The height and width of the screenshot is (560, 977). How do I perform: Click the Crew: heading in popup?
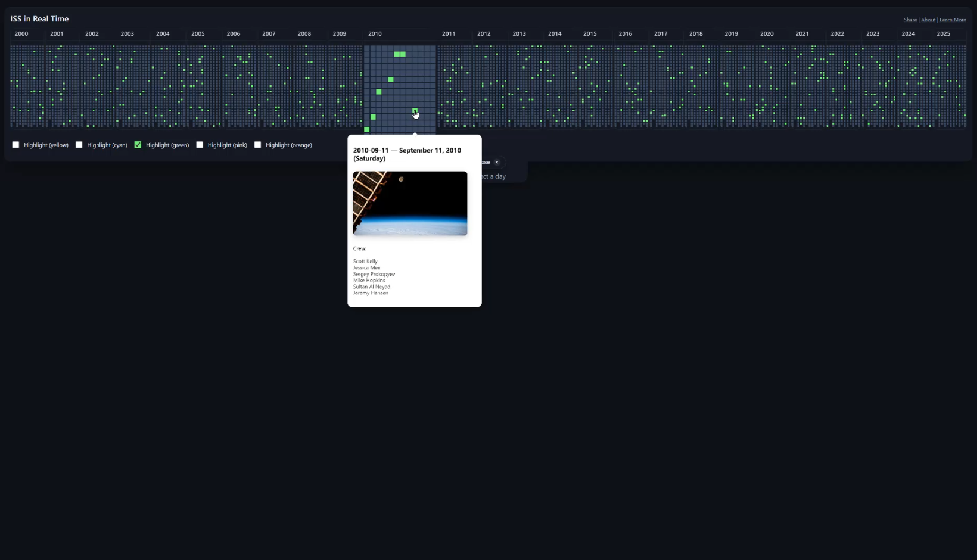pos(360,248)
